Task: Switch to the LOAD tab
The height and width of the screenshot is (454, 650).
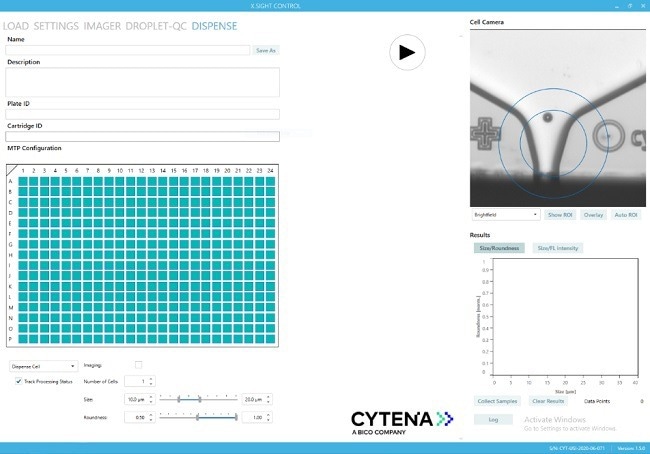Action: pyautogui.click(x=16, y=26)
